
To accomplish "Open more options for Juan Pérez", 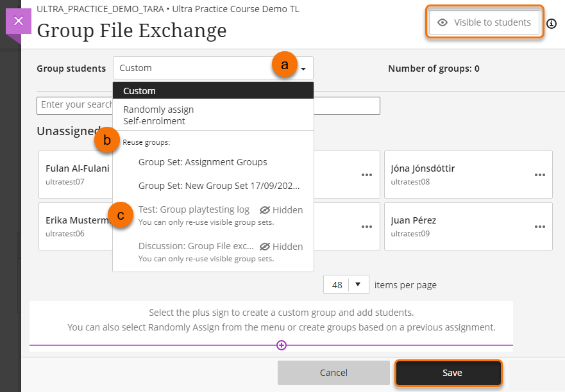I will [x=541, y=226].
